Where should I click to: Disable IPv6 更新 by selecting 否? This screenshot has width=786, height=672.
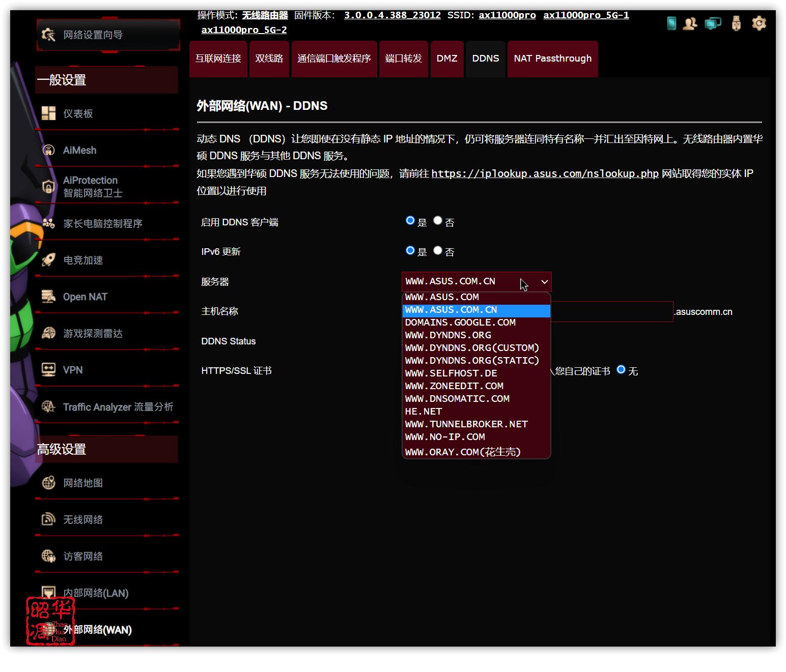[437, 250]
